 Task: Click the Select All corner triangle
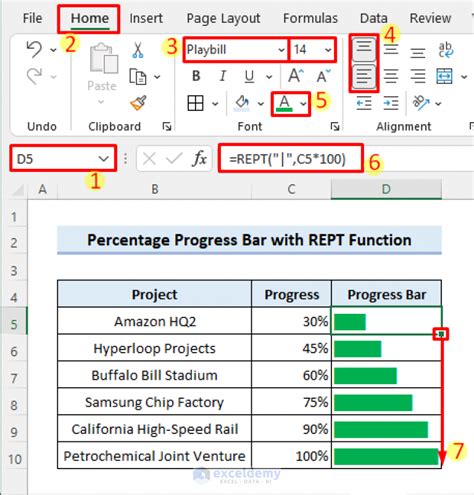[18, 190]
